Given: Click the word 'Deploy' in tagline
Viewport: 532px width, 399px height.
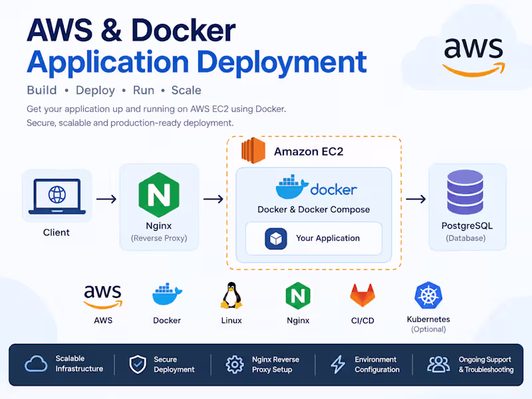Looking at the screenshot, I should coord(95,90).
